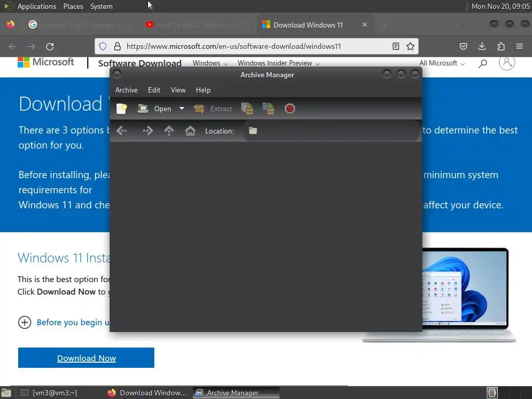The image size is (532, 399).
Task: Open the Archive menu
Action: [x=126, y=90]
